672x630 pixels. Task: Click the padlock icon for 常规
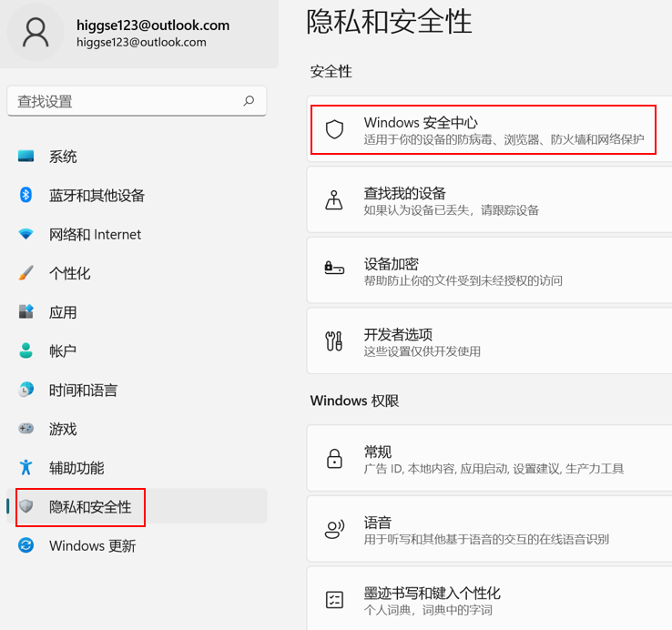coord(334,458)
